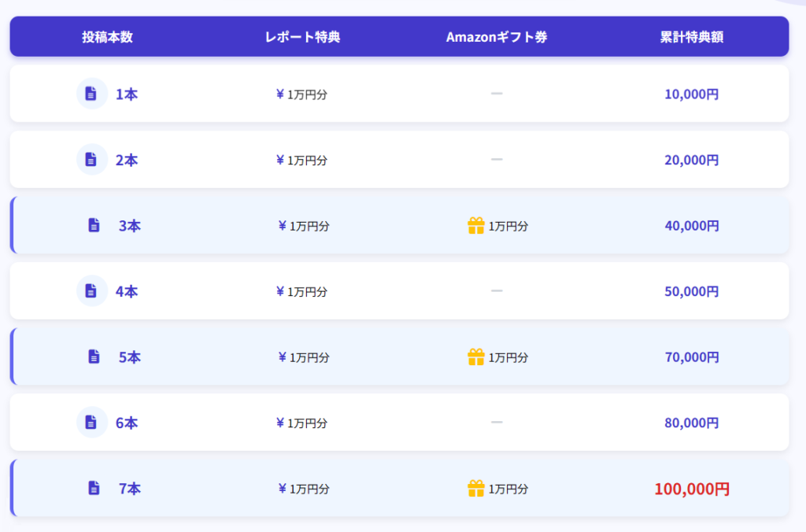The width and height of the screenshot is (806, 532).
Task: Click the document icon beside 2本
Action: pyautogui.click(x=91, y=160)
